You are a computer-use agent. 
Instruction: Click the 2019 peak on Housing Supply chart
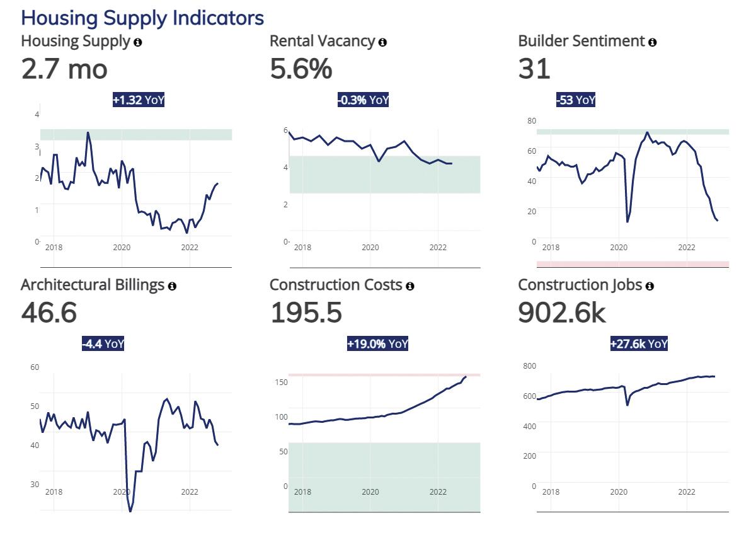[88, 133]
